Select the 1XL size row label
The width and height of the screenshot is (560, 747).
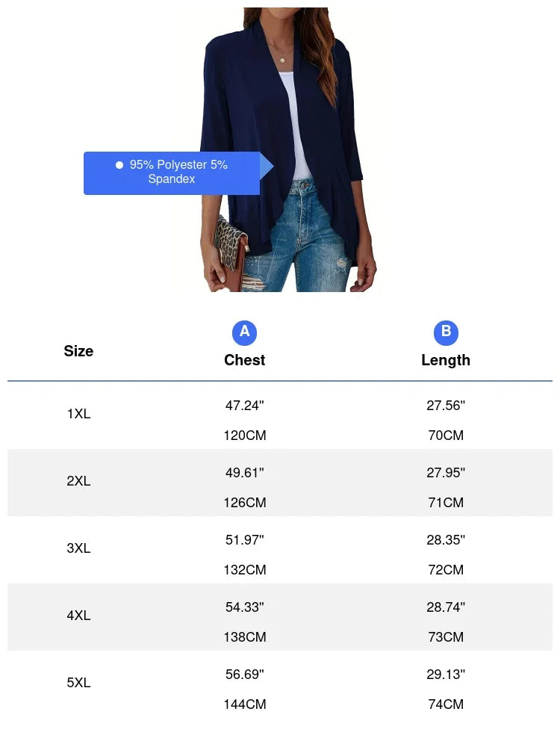pos(78,414)
